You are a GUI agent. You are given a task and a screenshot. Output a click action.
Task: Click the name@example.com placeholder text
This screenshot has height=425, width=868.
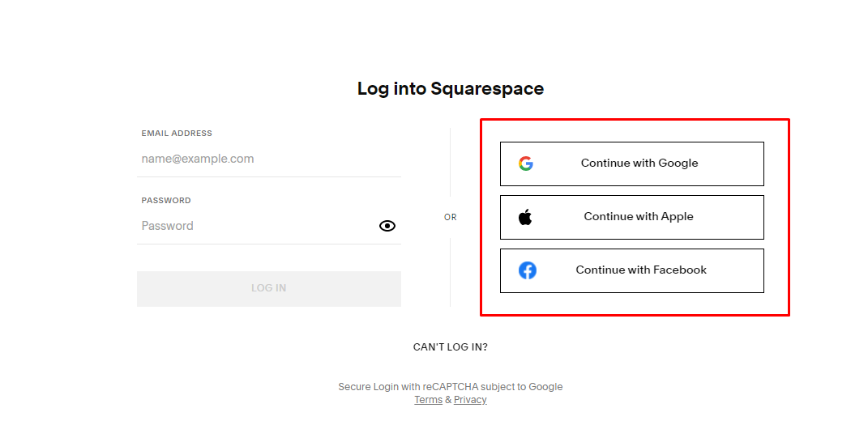[198, 159]
